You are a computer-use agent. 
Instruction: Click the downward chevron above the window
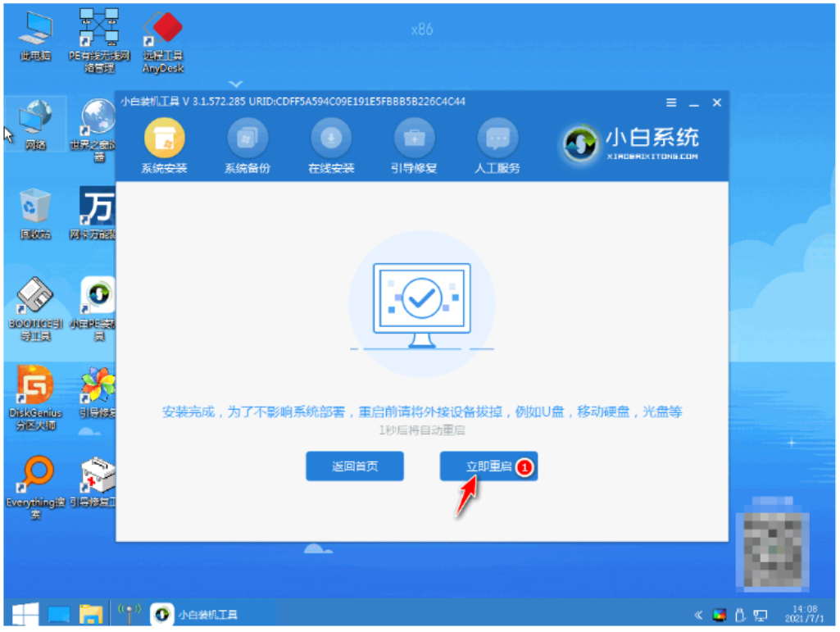(236, 84)
